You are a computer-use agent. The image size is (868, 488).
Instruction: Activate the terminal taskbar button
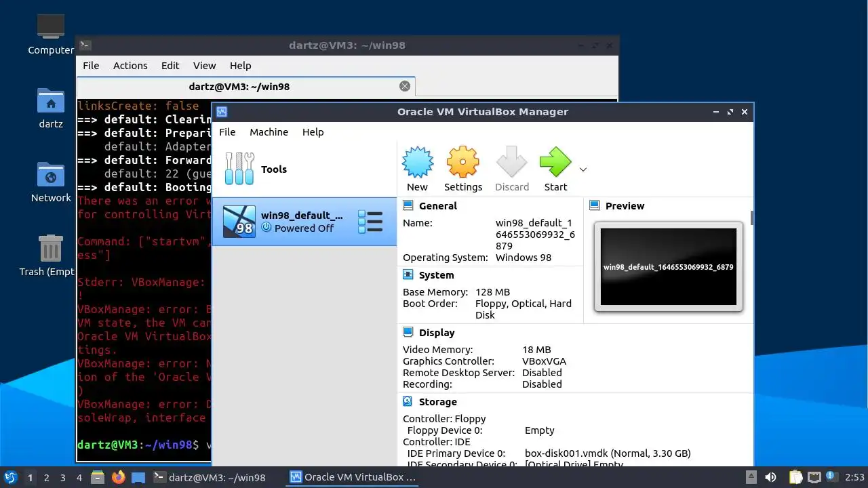(x=210, y=477)
